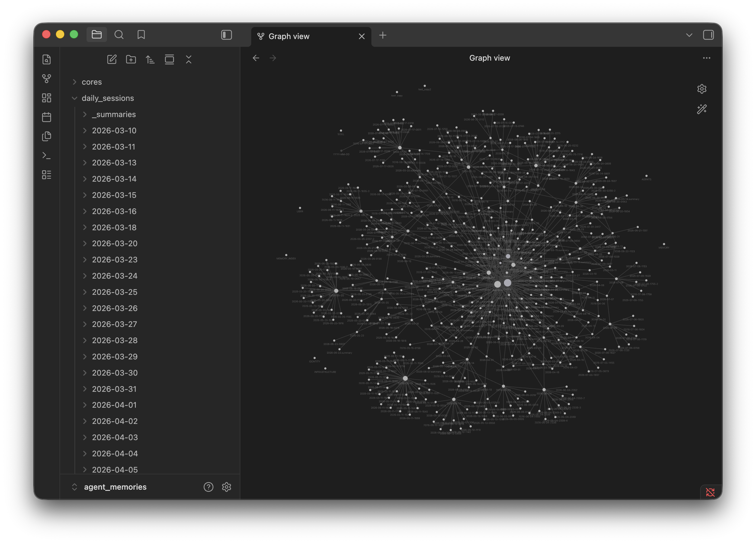Image resolution: width=756 pixels, height=544 pixels.
Task: Open today's daily note ribbon icon
Action: (x=47, y=117)
